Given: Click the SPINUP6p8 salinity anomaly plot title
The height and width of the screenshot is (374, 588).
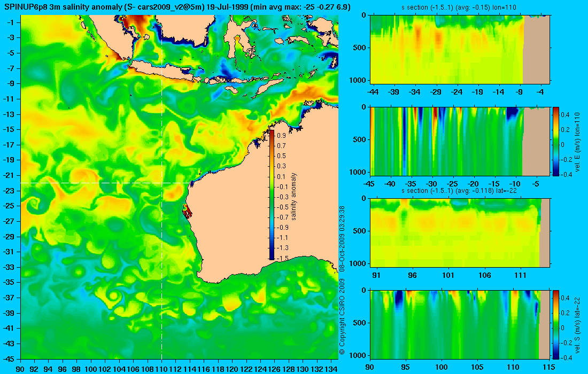Looking at the screenshot, I should [177, 7].
